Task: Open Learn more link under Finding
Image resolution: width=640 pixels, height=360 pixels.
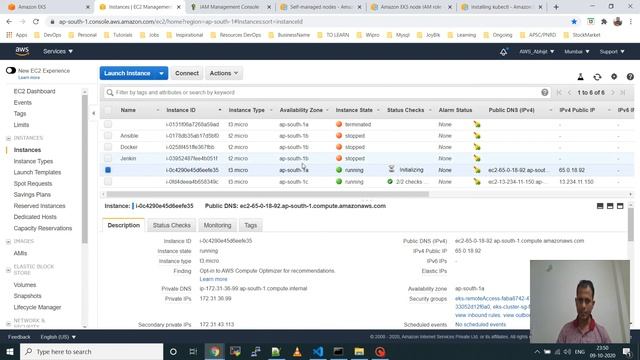Action: pyautogui.click(x=213, y=279)
